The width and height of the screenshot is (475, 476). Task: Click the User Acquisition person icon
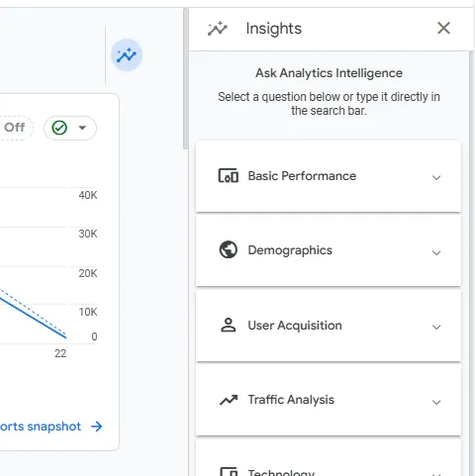(x=229, y=325)
